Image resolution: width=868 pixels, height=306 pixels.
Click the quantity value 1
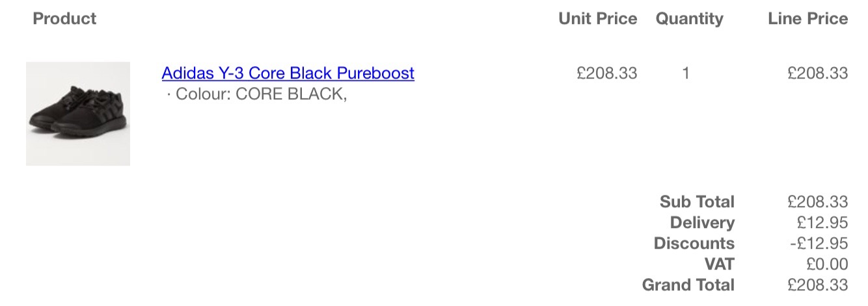click(x=685, y=73)
